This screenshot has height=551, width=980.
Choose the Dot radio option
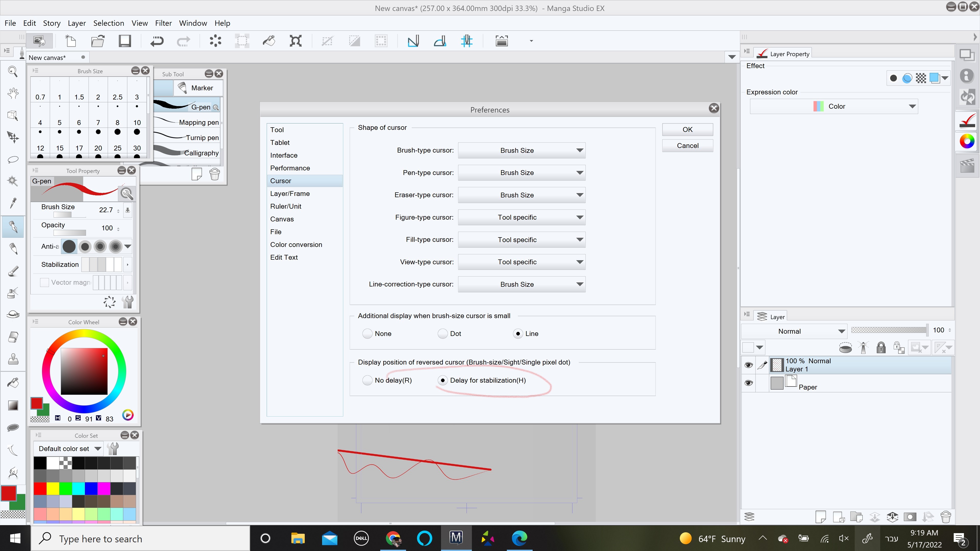point(443,333)
